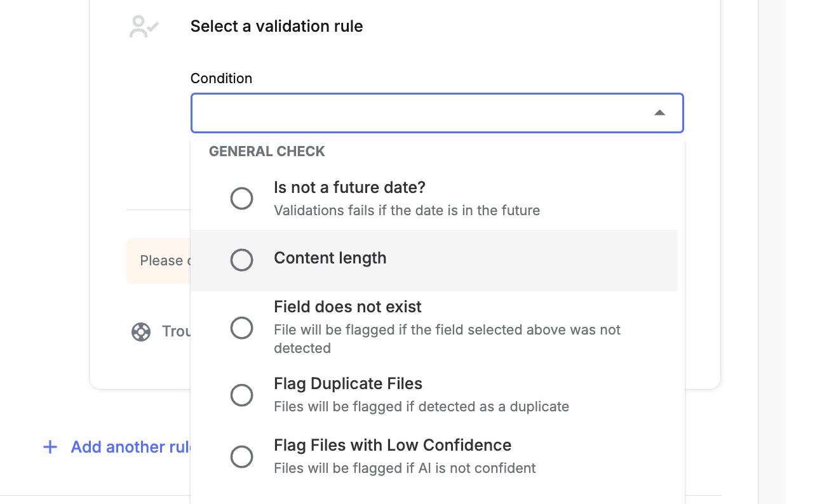Click the person-check validation rule icon
The image size is (822, 504).
pyautogui.click(x=142, y=27)
